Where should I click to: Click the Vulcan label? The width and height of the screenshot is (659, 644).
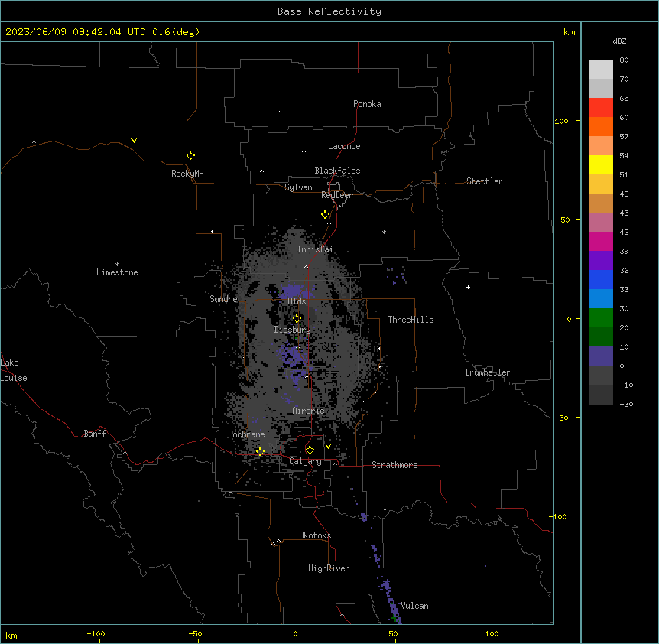tap(415, 606)
